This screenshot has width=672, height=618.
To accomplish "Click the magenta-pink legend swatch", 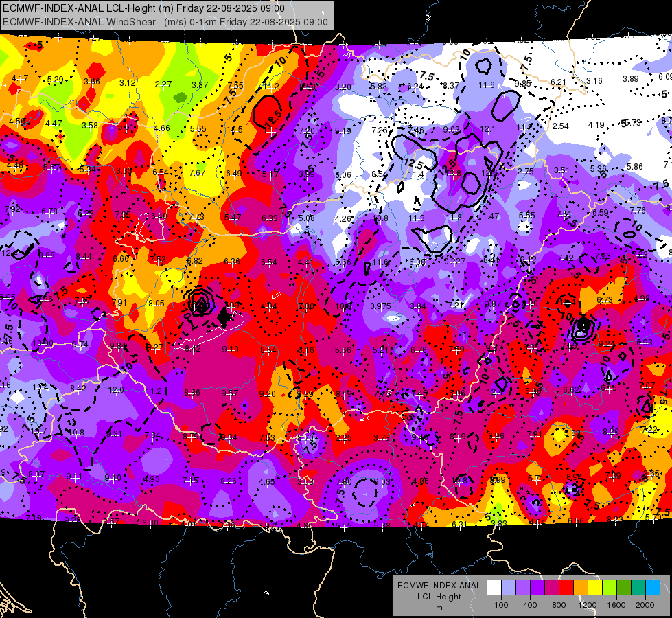I will click(552, 587).
